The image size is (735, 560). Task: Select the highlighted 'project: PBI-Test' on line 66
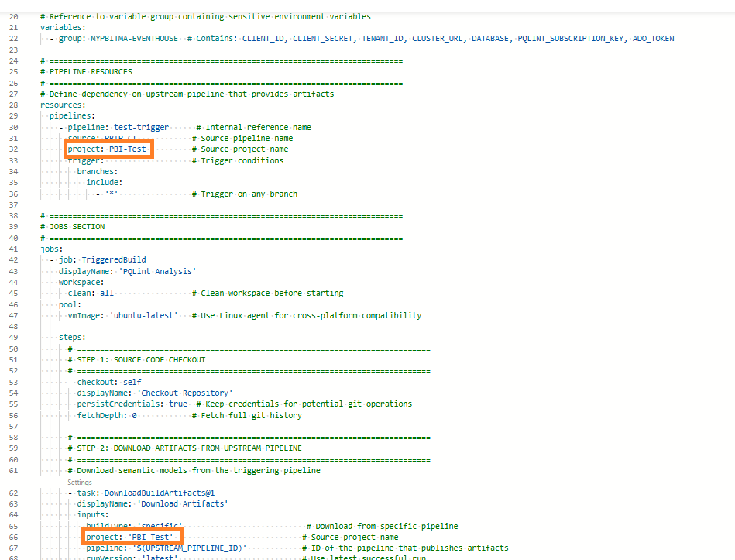point(131,536)
